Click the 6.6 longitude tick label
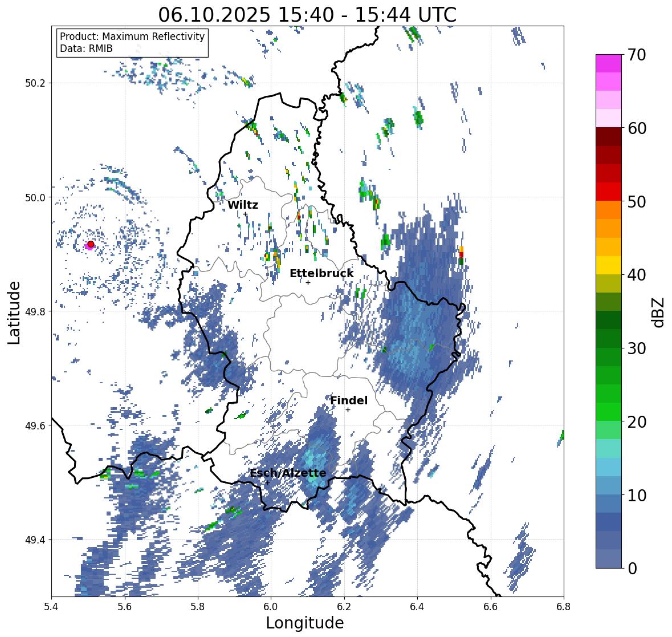 491,606
